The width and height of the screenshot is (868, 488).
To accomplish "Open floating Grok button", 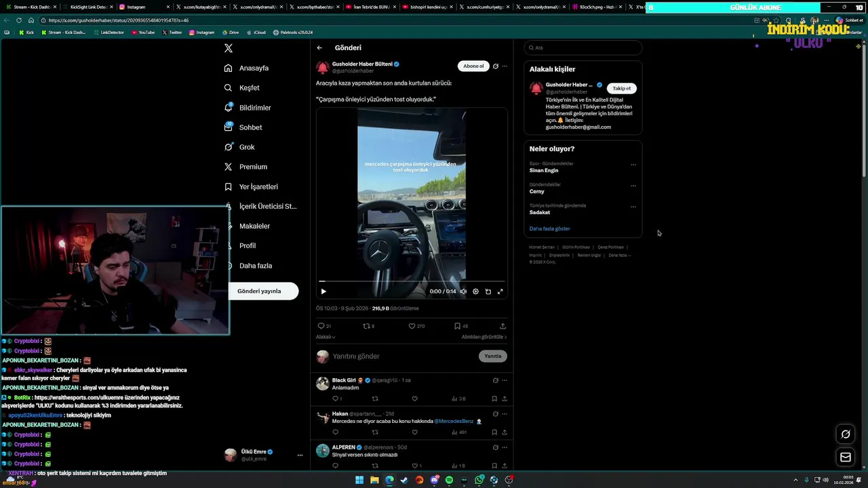I will [x=846, y=434].
